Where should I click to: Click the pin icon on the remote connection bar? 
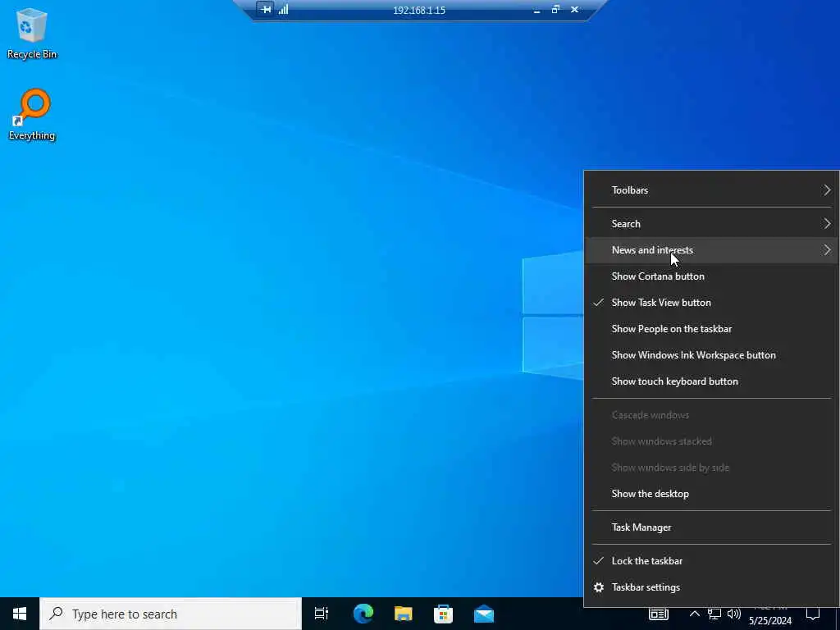[x=266, y=9]
